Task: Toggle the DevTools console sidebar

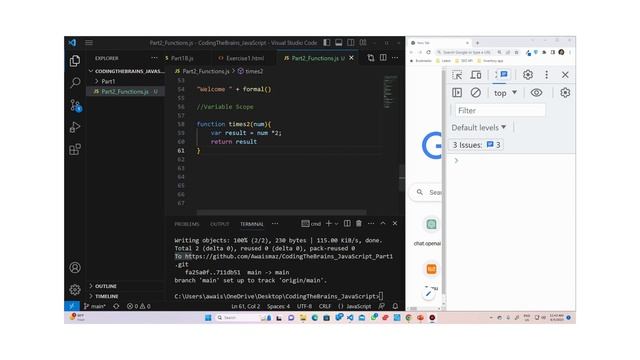Action: coord(457,93)
